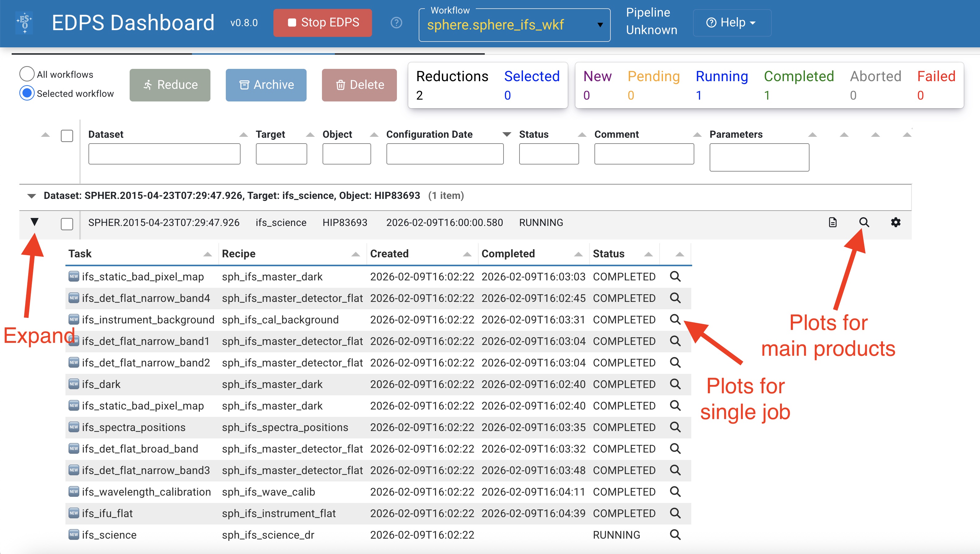Show plots for ifs_det_flat_broad_band job

[x=675, y=449]
